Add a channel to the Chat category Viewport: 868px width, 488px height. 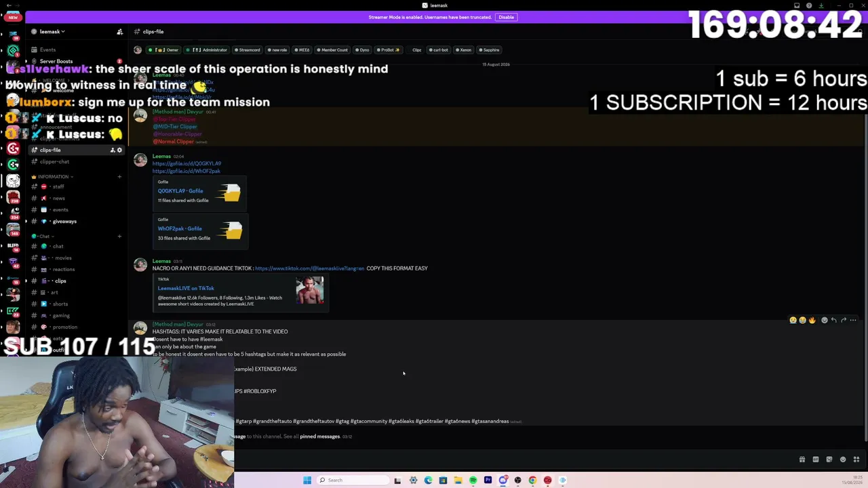tap(119, 236)
